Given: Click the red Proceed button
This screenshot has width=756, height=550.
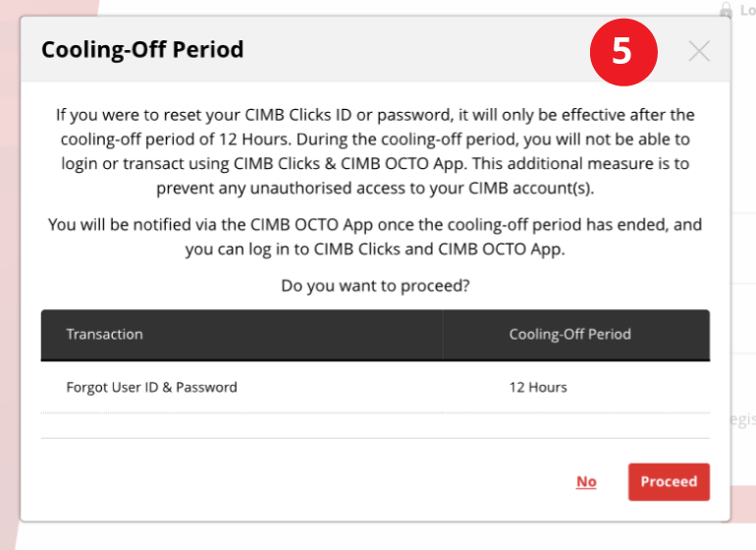Looking at the screenshot, I should pos(669,481).
